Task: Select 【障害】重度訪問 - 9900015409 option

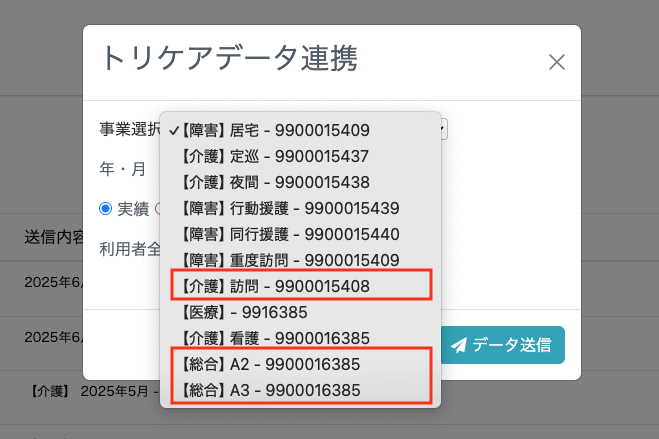Action: 301,260
